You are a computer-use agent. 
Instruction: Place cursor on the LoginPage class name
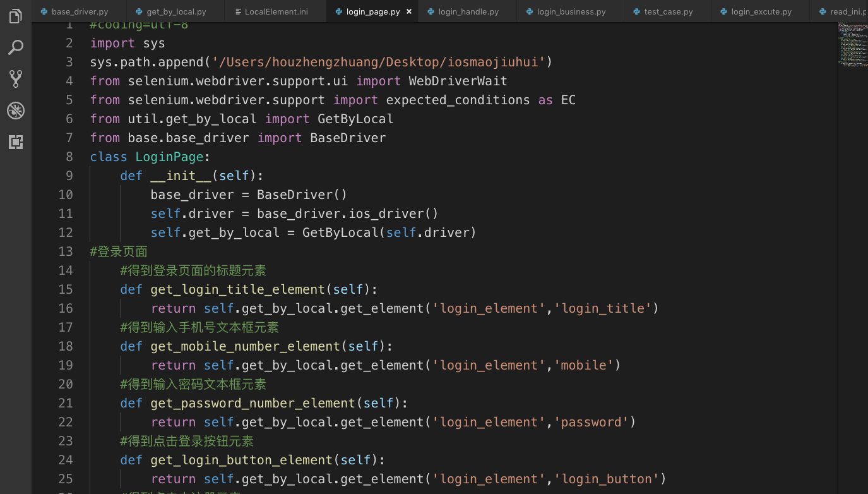169,157
